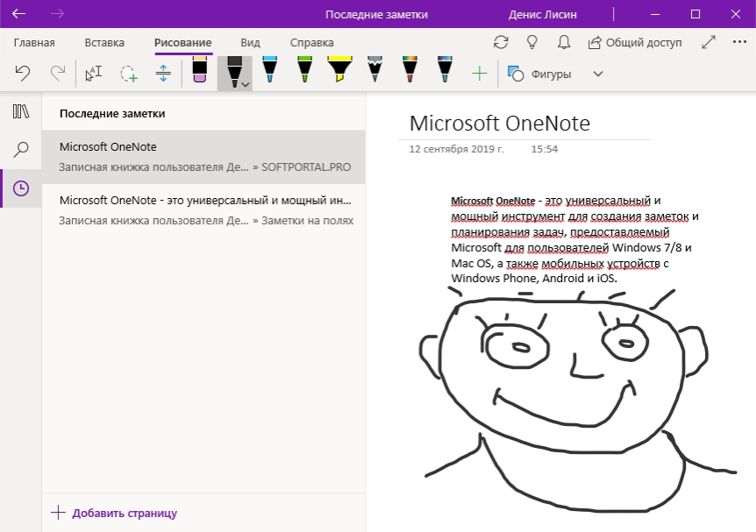Click the lasso select tool
Screen dimensions: 756x532
[x=128, y=74]
